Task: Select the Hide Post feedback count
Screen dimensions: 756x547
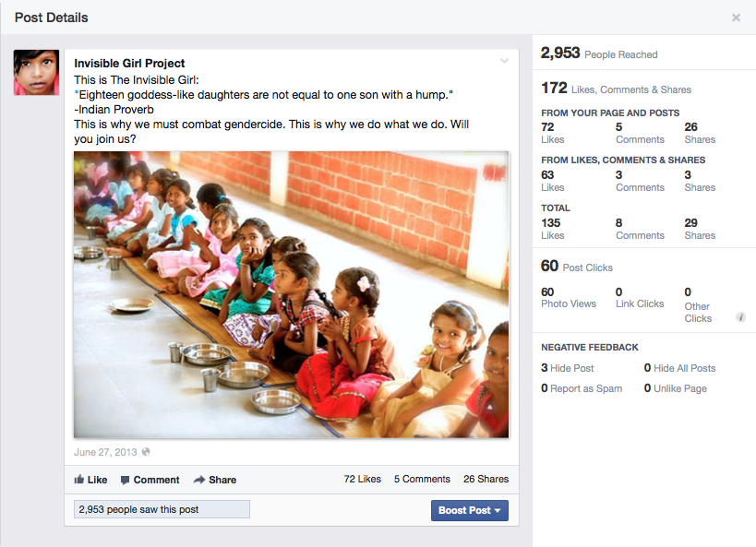Action: (x=568, y=368)
